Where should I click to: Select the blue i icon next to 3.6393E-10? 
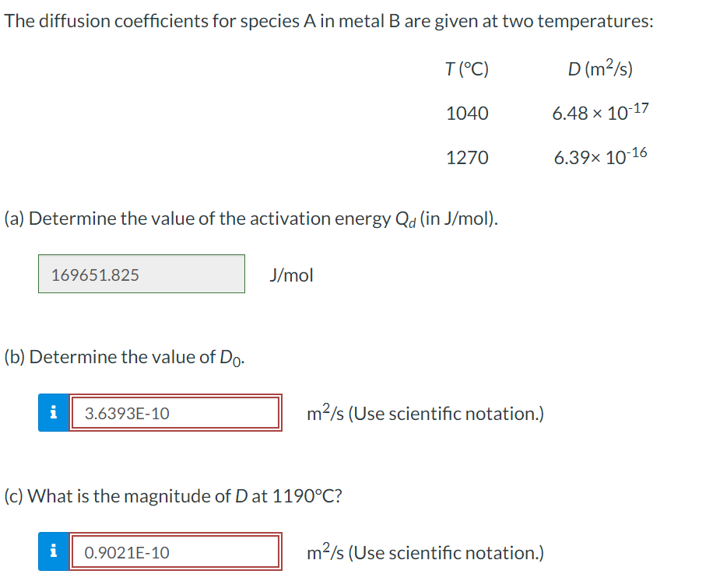click(x=53, y=413)
